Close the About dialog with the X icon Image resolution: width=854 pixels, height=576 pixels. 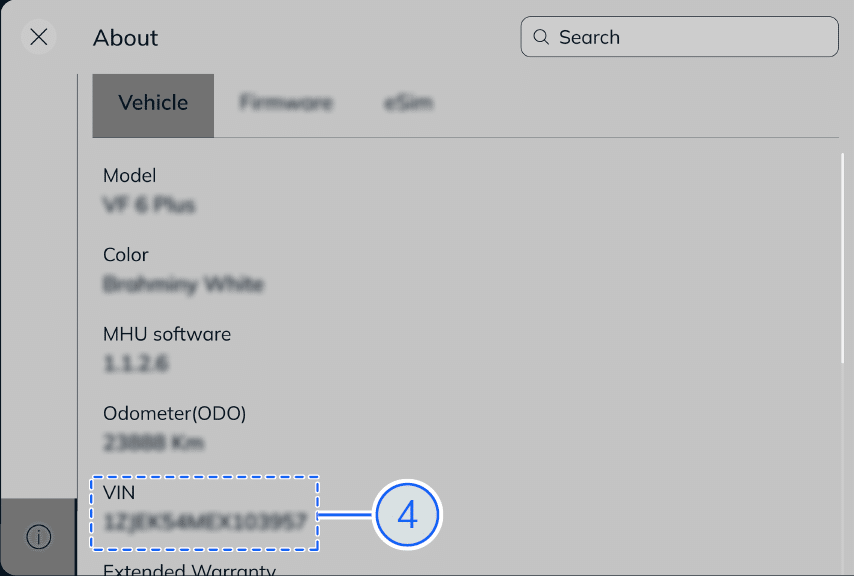pos(38,37)
